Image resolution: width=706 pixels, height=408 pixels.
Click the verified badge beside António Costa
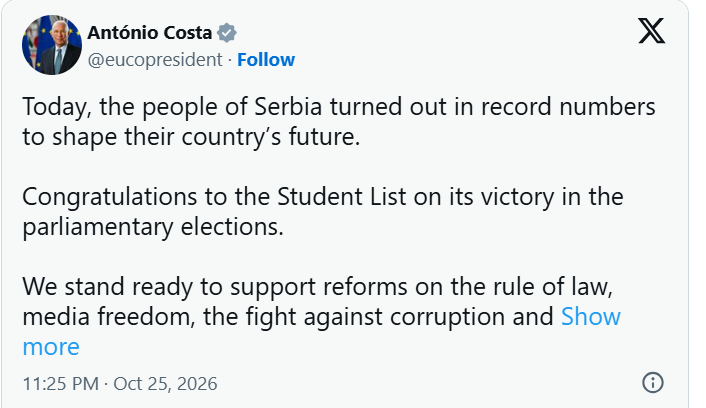[226, 33]
